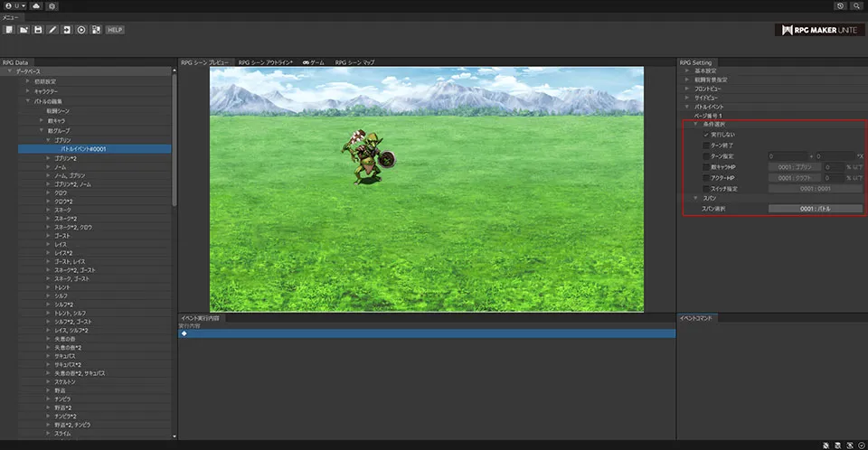Open the search magnifier icon top right

856,5
